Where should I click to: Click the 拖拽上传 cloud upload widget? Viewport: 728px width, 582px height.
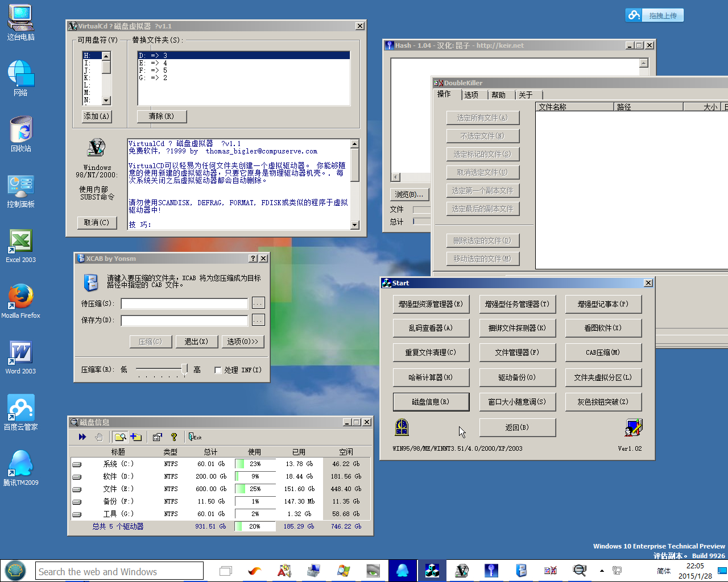coord(654,15)
